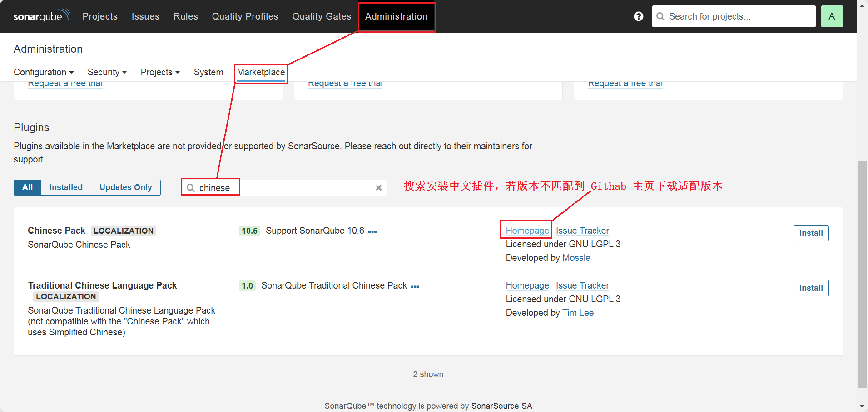The image size is (868, 412).
Task: Go to the System tab
Action: click(208, 72)
